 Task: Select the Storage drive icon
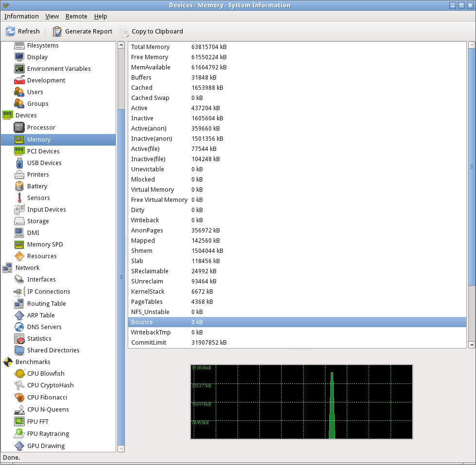click(x=19, y=221)
